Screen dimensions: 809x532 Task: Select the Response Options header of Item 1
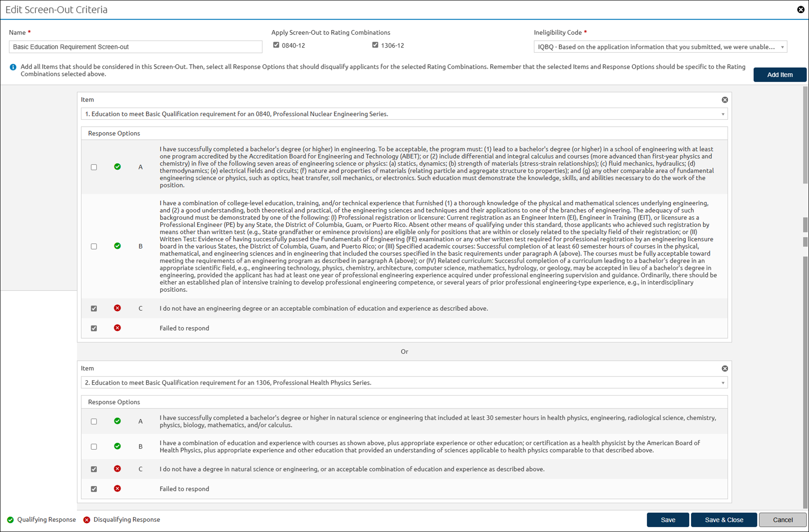pos(114,133)
